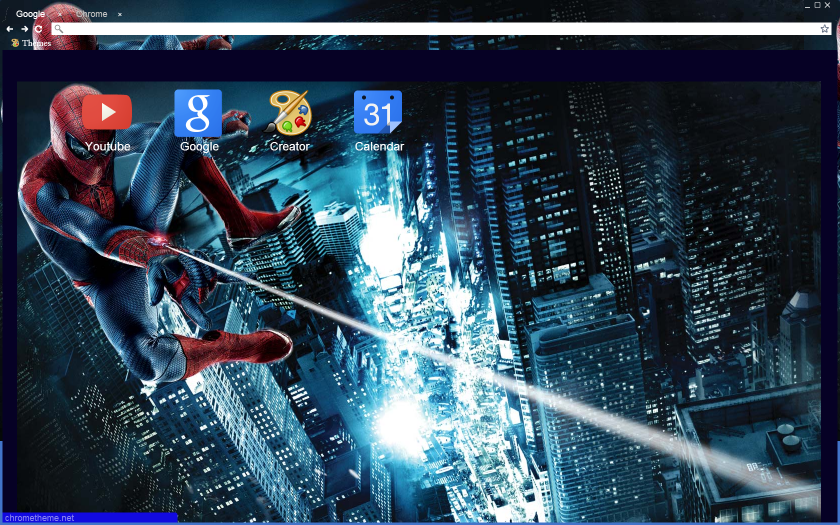The image size is (840, 525).
Task: Switch to the Chrome tab
Action: [x=92, y=14]
